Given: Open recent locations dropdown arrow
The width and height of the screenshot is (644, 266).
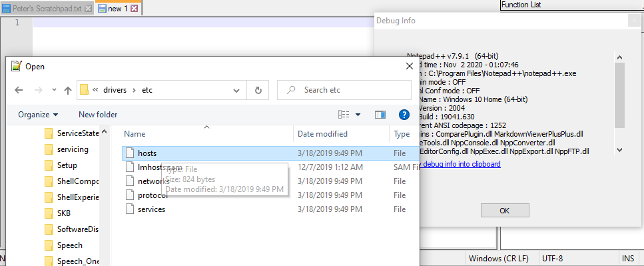Looking at the screenshot, I should pos(54,91).
